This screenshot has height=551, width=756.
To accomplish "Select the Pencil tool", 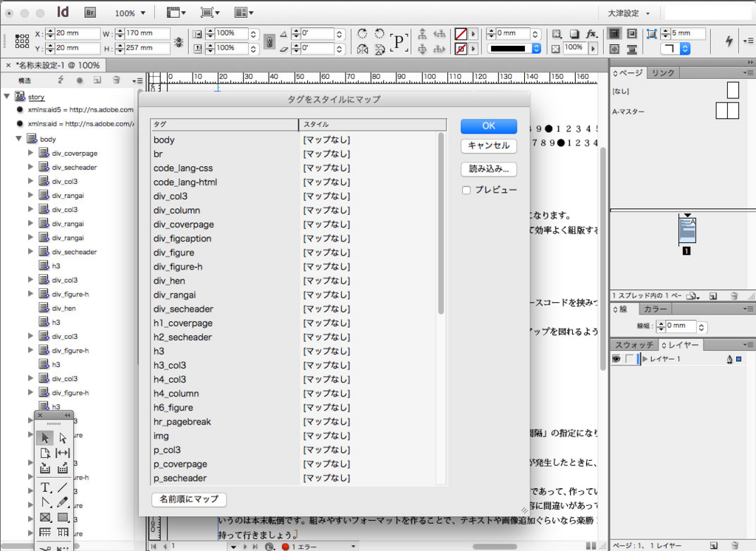I will click(63, 502).
